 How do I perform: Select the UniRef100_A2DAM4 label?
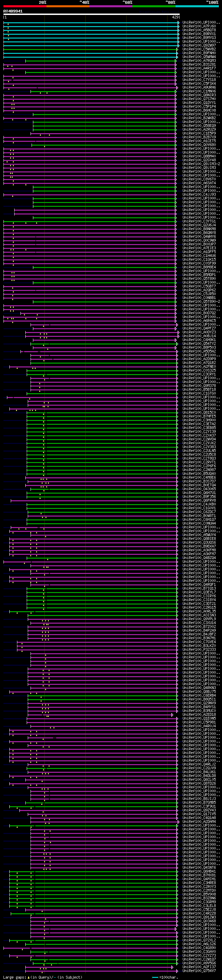[x=199, y=822]
